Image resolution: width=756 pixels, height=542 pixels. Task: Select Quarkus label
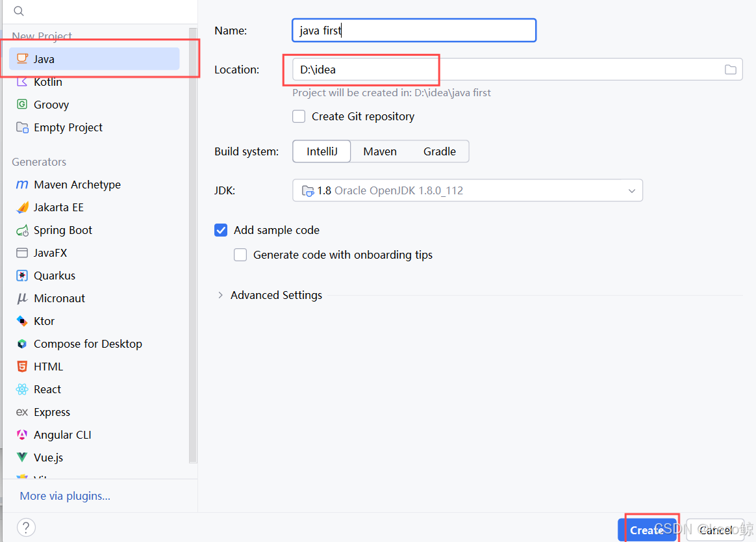click(x=55, y=276)
